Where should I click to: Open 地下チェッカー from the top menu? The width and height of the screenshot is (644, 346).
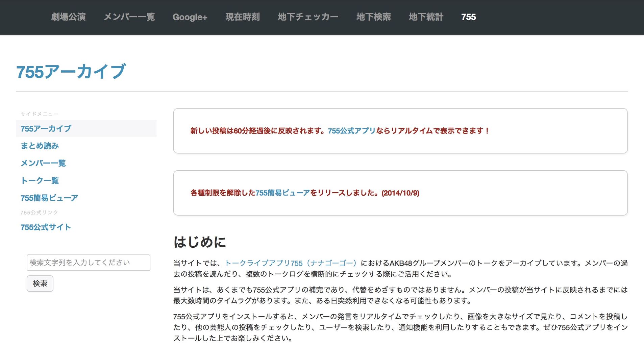pyautogui.click(x=308, y=17)
